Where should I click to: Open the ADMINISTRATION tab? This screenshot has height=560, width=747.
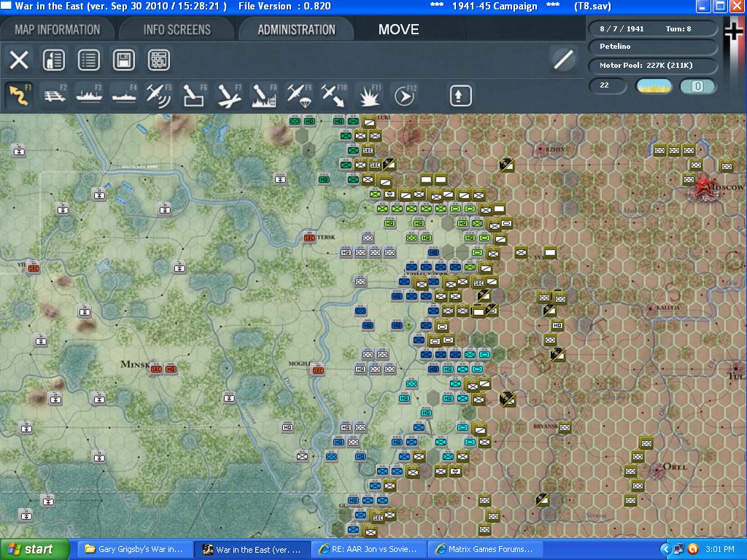click(x=296, y=29)
